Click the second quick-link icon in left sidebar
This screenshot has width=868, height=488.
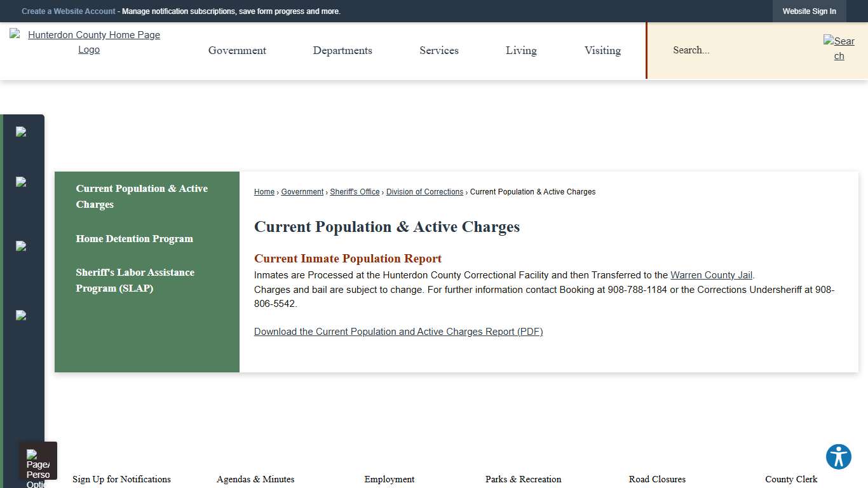22,182
